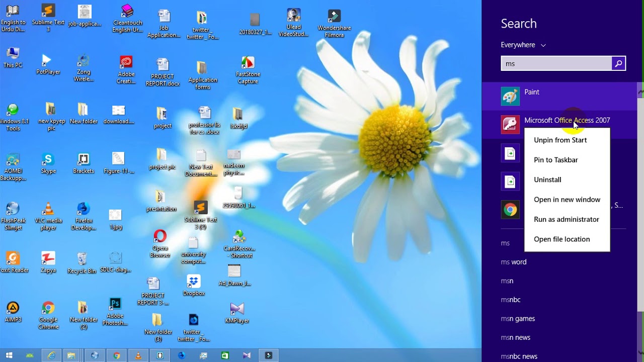Open the Paint app search result
The image size is (644, 362).
point(559,96)
